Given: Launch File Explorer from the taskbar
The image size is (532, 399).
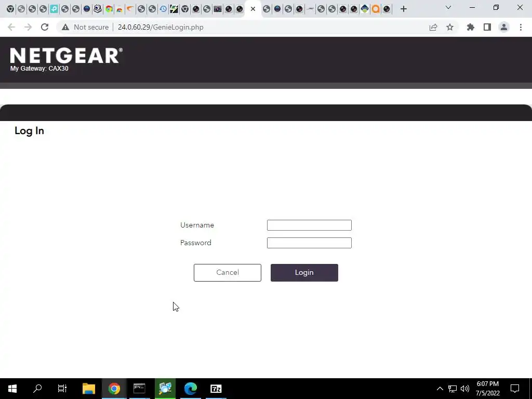Looking at the screenshot, I should pos(88,389).
